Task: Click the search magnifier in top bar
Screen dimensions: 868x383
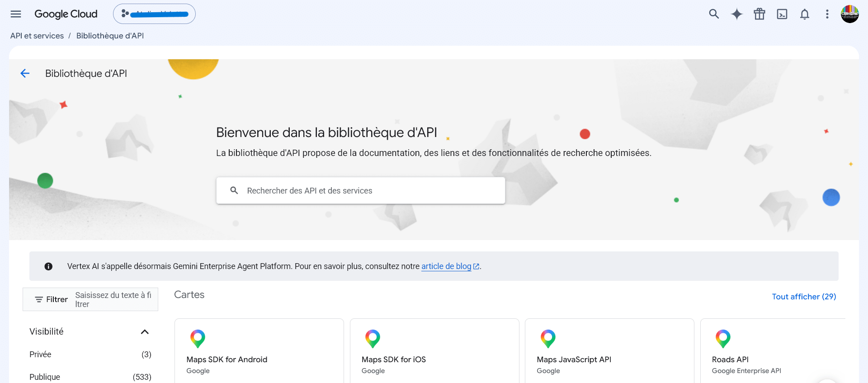Action: pos(714,14)
